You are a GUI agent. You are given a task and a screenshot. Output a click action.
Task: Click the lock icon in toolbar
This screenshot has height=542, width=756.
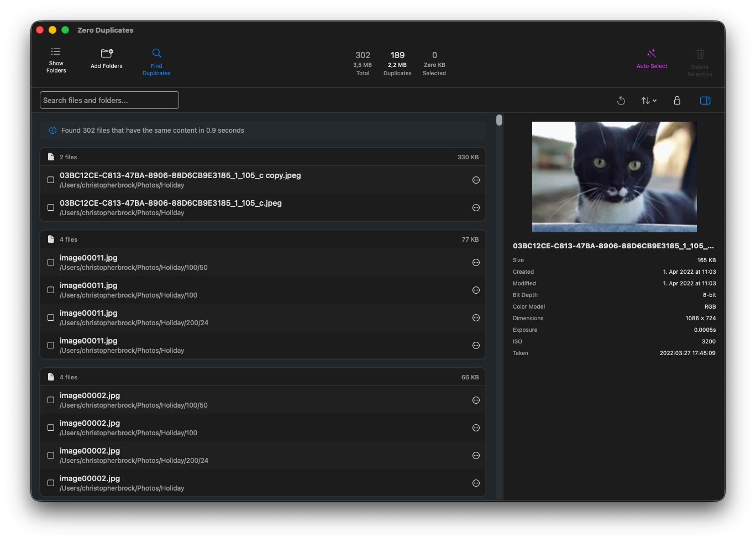pyautogui.click(x=677, y=101)
